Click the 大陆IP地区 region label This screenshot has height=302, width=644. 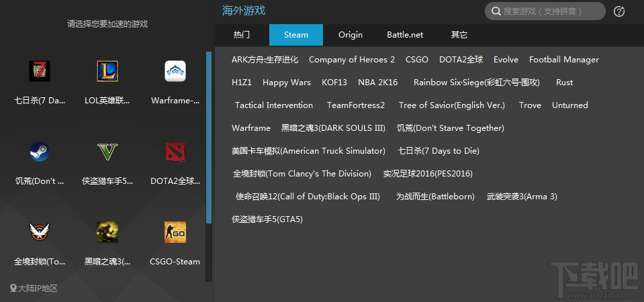point(38,289)
